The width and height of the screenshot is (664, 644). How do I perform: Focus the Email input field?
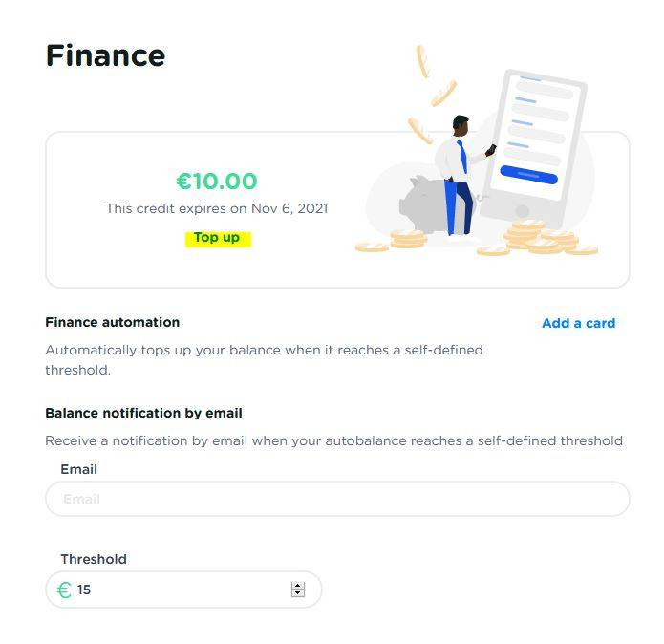click(x=337, y=499)
